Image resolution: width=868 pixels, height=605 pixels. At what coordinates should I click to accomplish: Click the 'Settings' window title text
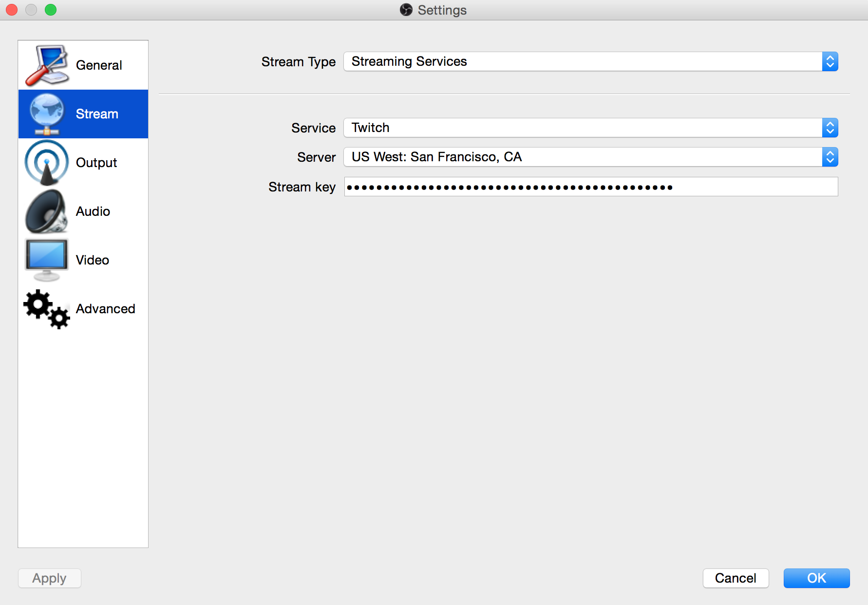442,10
